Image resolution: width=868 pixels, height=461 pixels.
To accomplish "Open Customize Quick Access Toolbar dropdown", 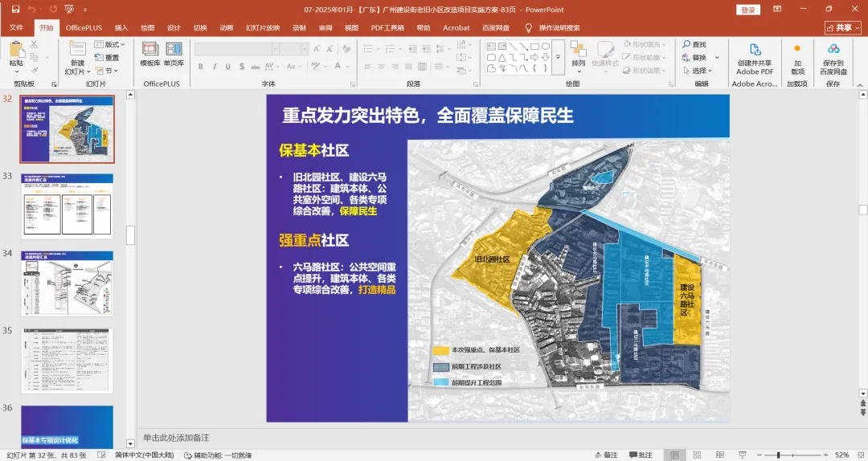I will [85, 10].
